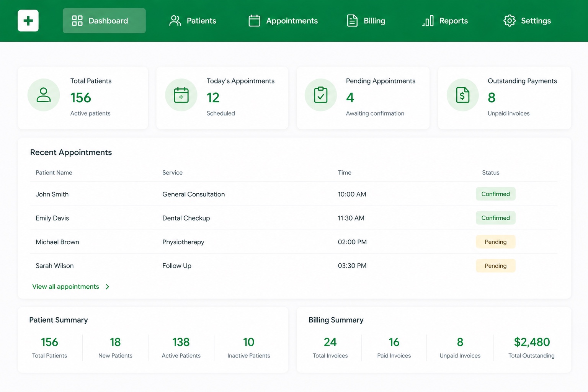Click the 10:00 AM time cell
The width and height of the screenshot is (588, 392).
352,194
